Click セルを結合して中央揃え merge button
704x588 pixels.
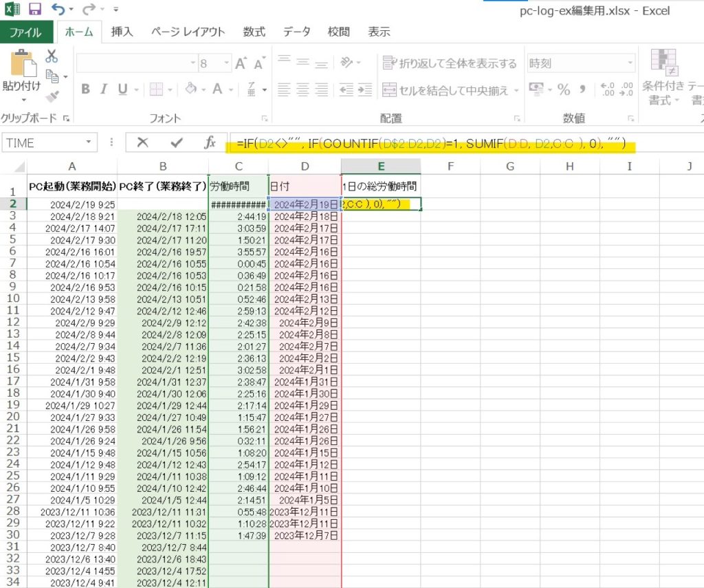[445, 90]
